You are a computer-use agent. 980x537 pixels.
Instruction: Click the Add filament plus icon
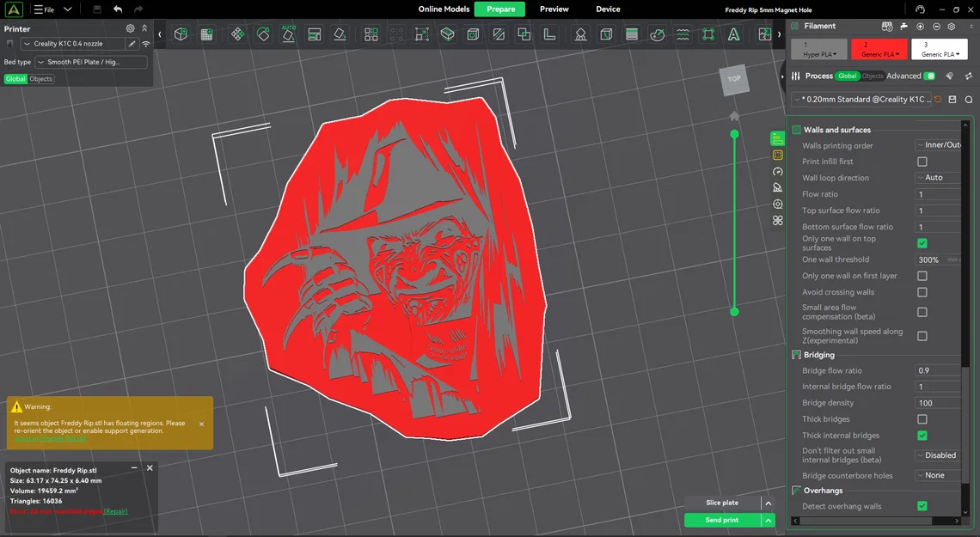(920, 27)
